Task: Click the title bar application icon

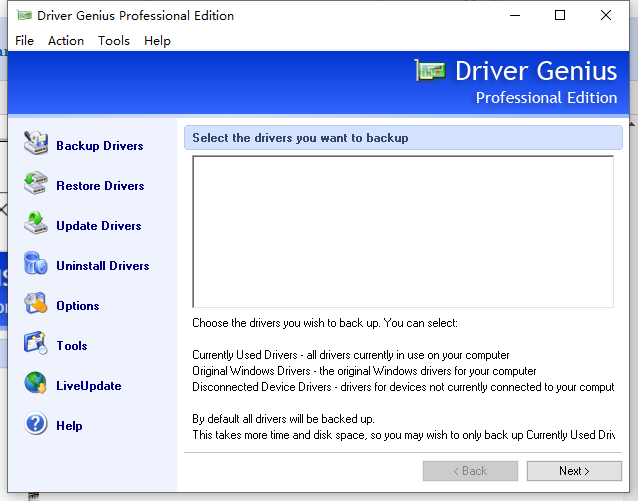Action: click(x=24, y=15)
